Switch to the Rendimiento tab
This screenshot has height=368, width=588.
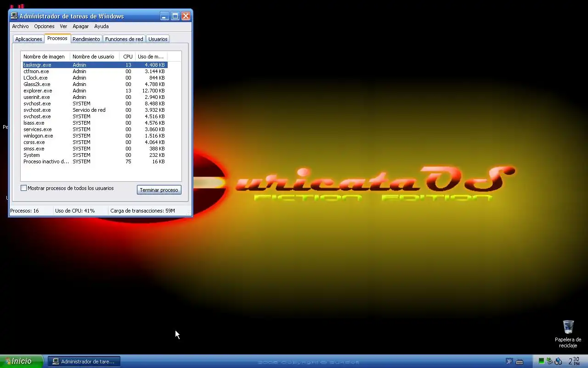(x=86, y=39)
